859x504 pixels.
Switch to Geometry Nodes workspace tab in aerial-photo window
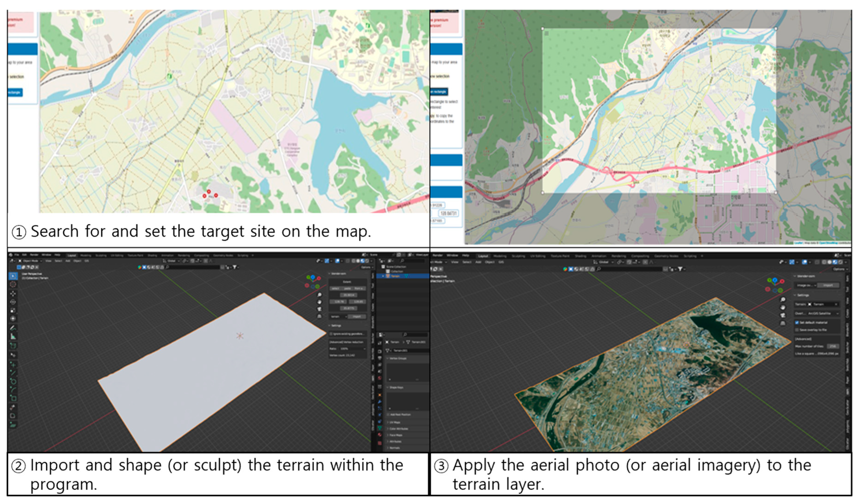tap(666, 256)
